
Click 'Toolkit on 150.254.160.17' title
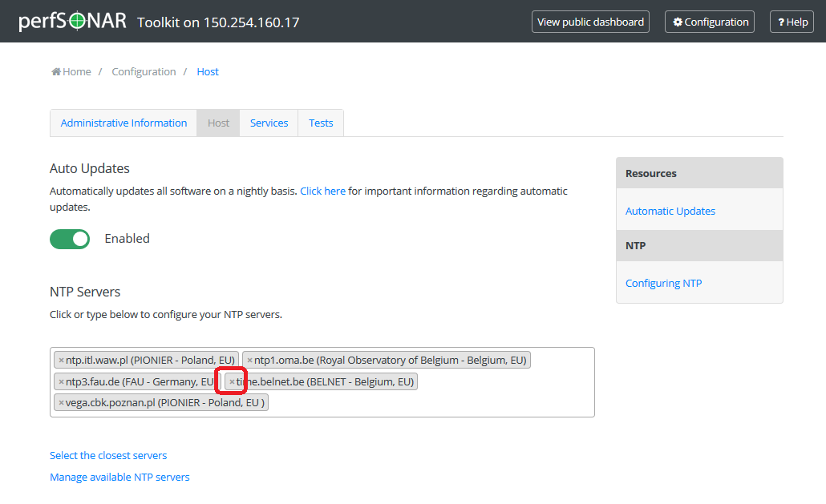pyautogui.click(x=218, y=22)
